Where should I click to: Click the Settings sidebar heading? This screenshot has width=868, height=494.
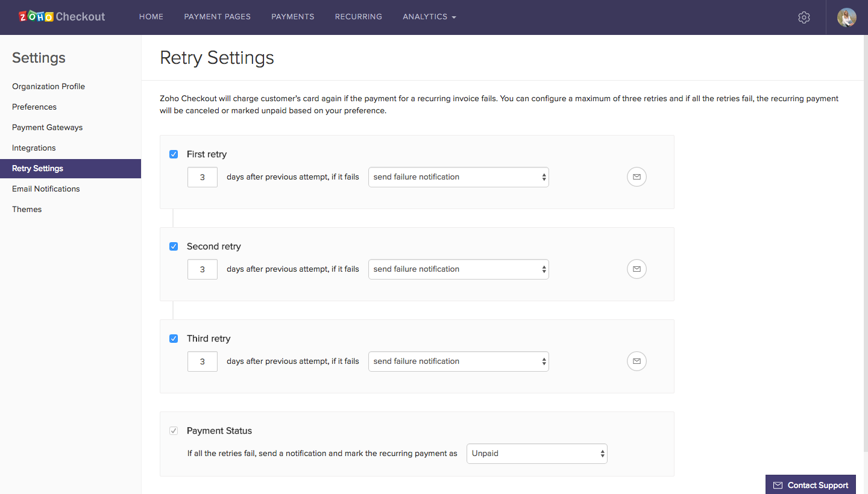point(39,58)
